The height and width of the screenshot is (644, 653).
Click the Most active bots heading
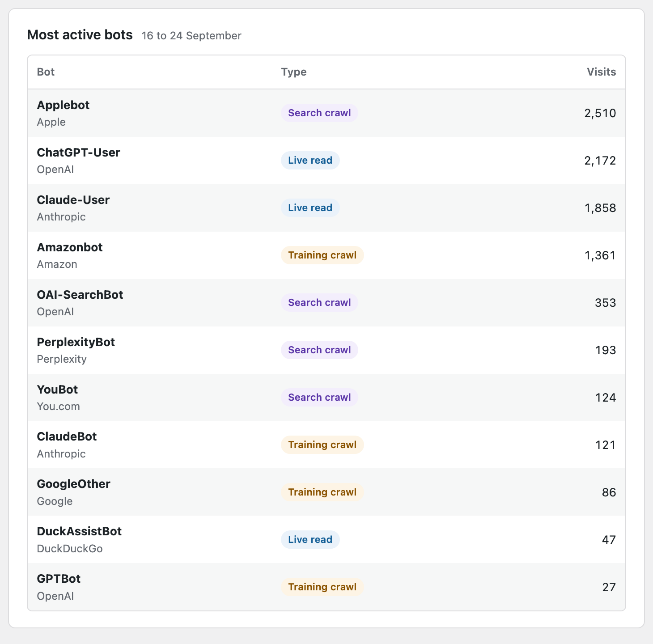click(x=80, y=35)
